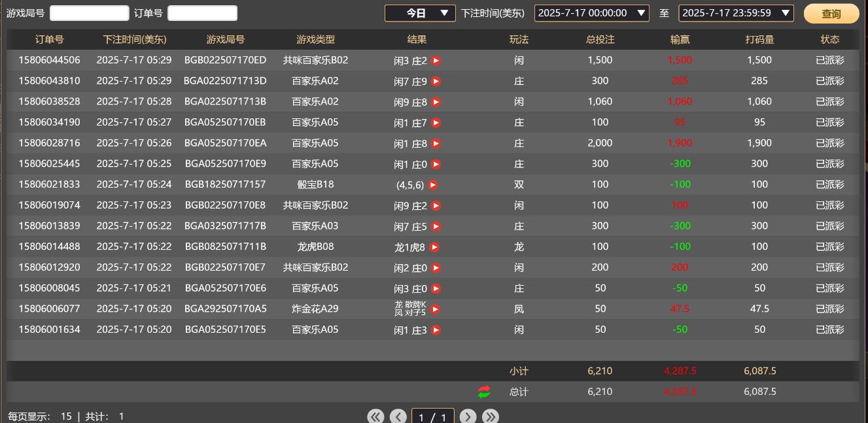Click the 输赢 column header
This screenshot has height=423, width=868.
[x=680, y=39]
